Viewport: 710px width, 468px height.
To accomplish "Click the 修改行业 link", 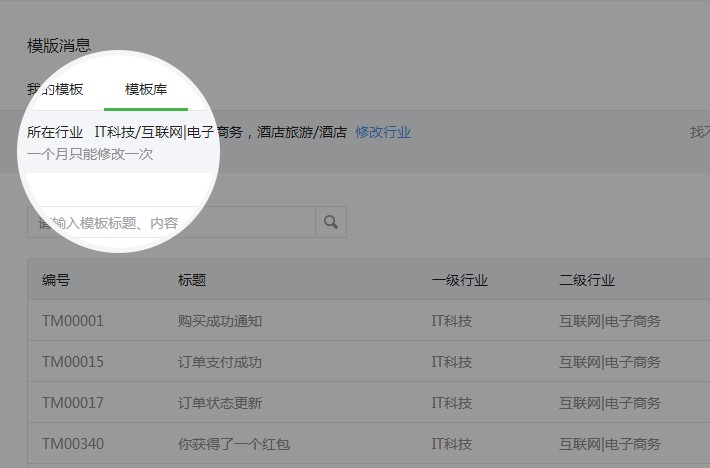I will [x=383, y=132].
